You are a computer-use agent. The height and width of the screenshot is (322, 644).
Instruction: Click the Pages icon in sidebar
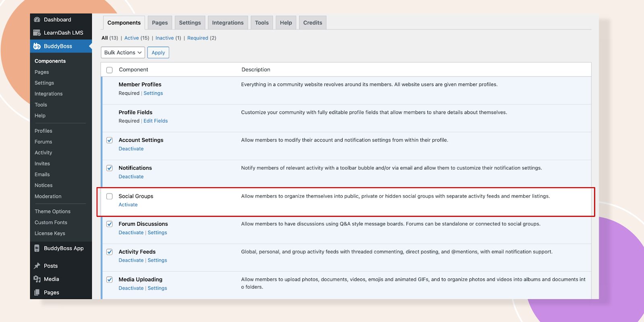[x=37, y=293]
